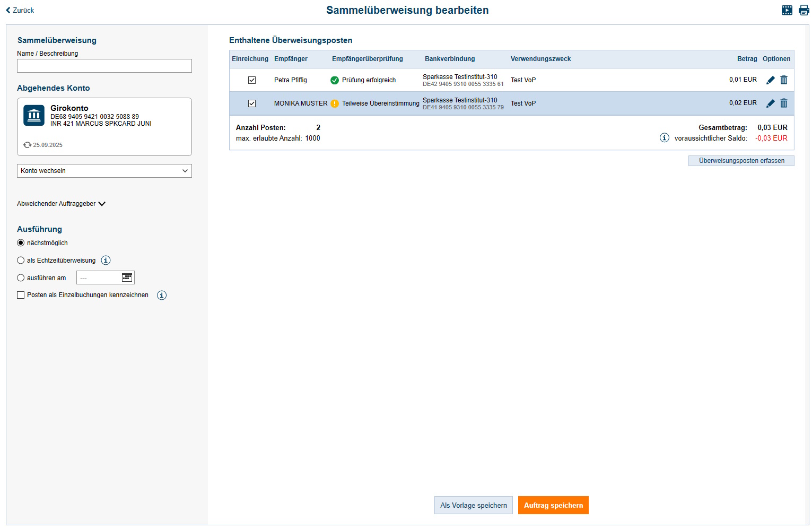Delete the Petra Pfiffig transfer entry
This screenshot has height=529, width=812.
coord(783,80)
